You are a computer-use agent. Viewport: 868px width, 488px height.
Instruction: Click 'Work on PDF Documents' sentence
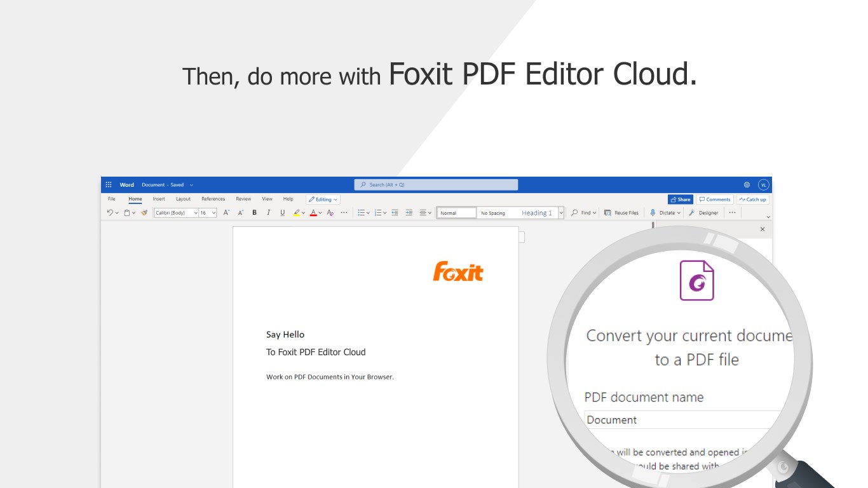coord(330,377)
